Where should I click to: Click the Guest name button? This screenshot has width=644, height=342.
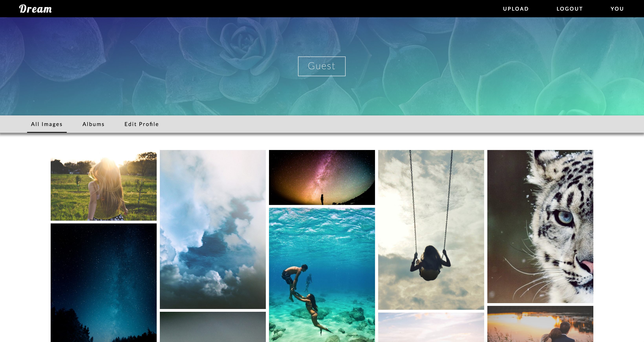321,66
